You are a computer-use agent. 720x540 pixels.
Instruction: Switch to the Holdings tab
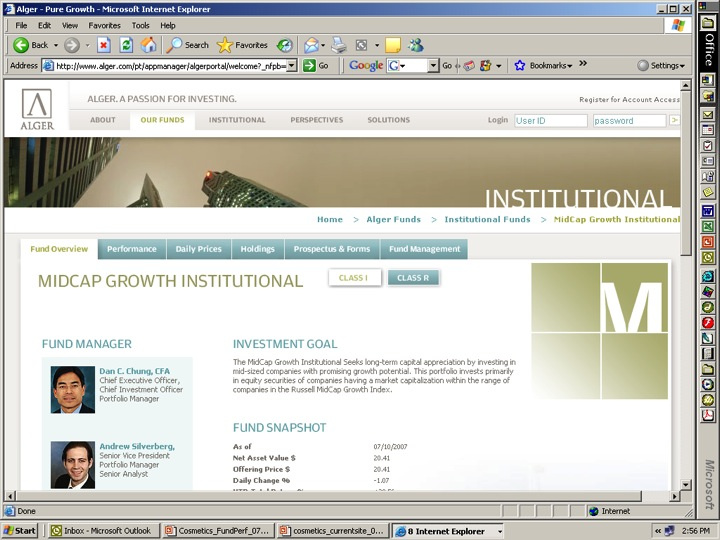point(258,249)
